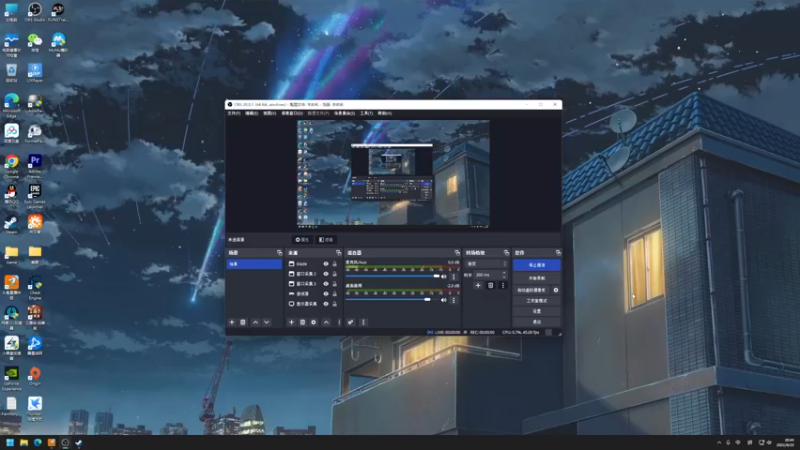Lock the display capture source

[335, 304]
